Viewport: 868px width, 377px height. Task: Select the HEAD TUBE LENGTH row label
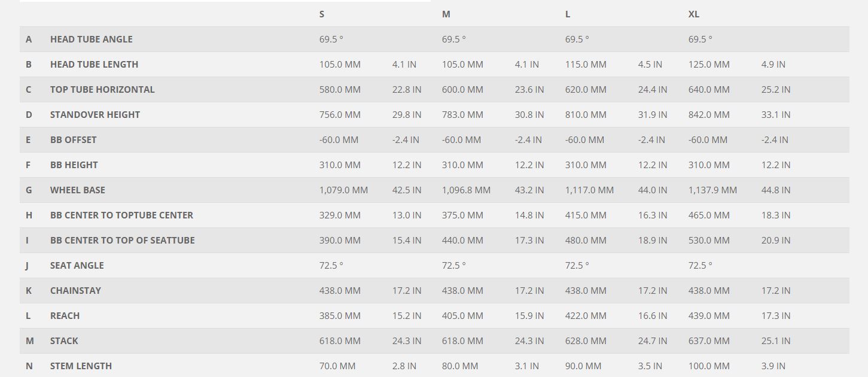94,64
